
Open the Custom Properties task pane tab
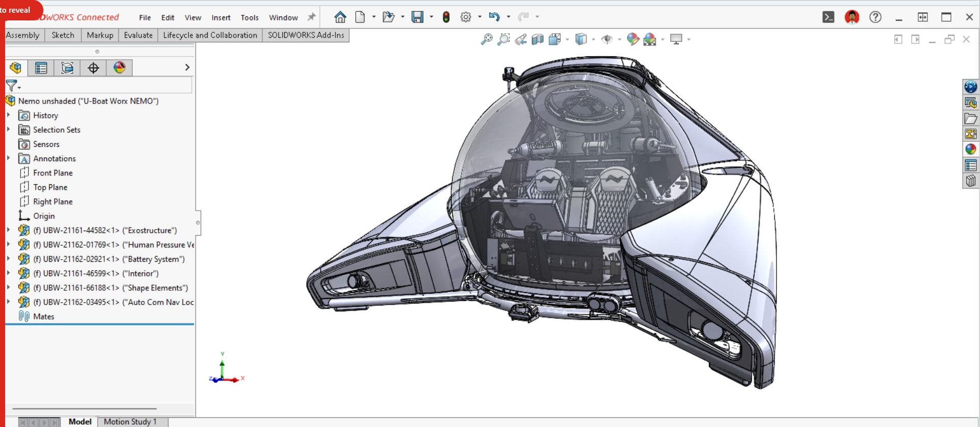tap(970, 165)
